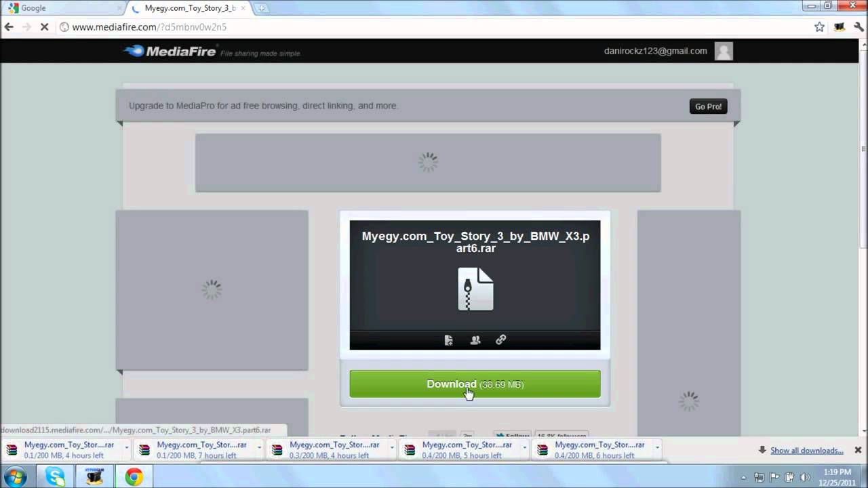Image resolution: width=868 pixels, height=488 pixels.
Task: Open Skype from the taskbar
Action: click(x=55, y=476)
